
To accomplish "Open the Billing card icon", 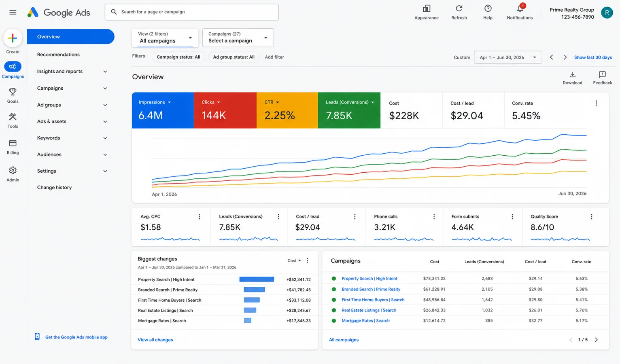I will tap(13, 143).
